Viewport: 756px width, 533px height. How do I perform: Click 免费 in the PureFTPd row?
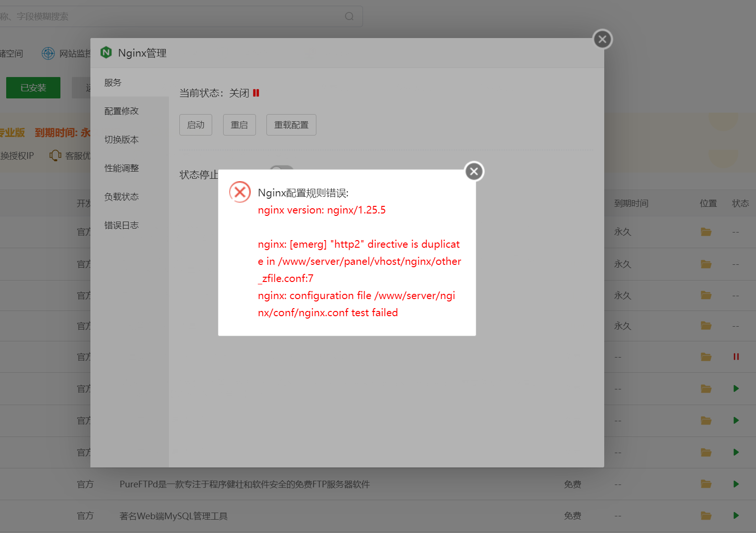click(572, 484)
